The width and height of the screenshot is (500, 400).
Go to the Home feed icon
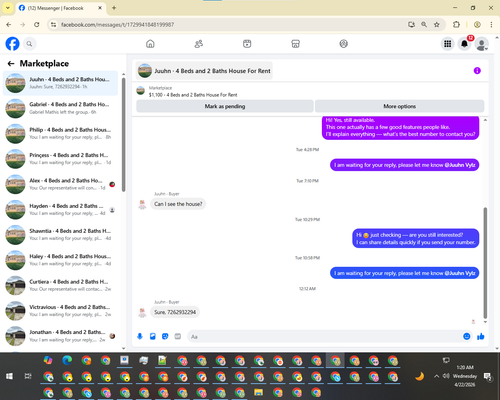tap(150, 44)
